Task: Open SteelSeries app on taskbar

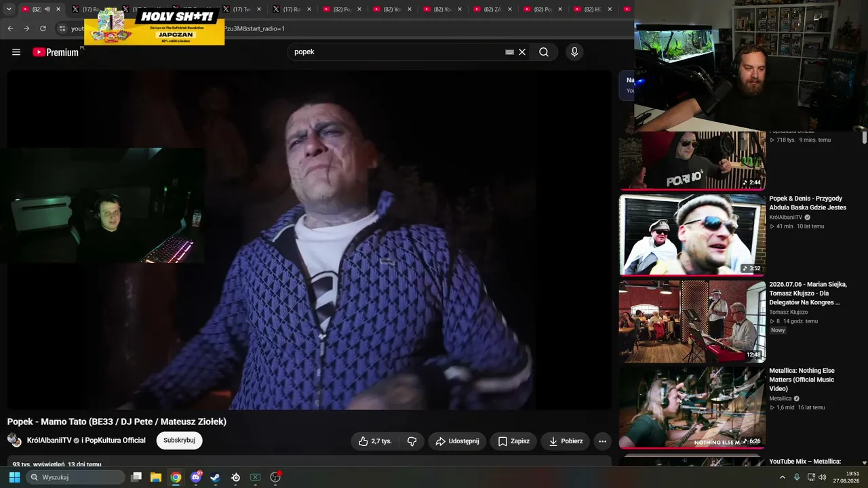Action: 235,477
